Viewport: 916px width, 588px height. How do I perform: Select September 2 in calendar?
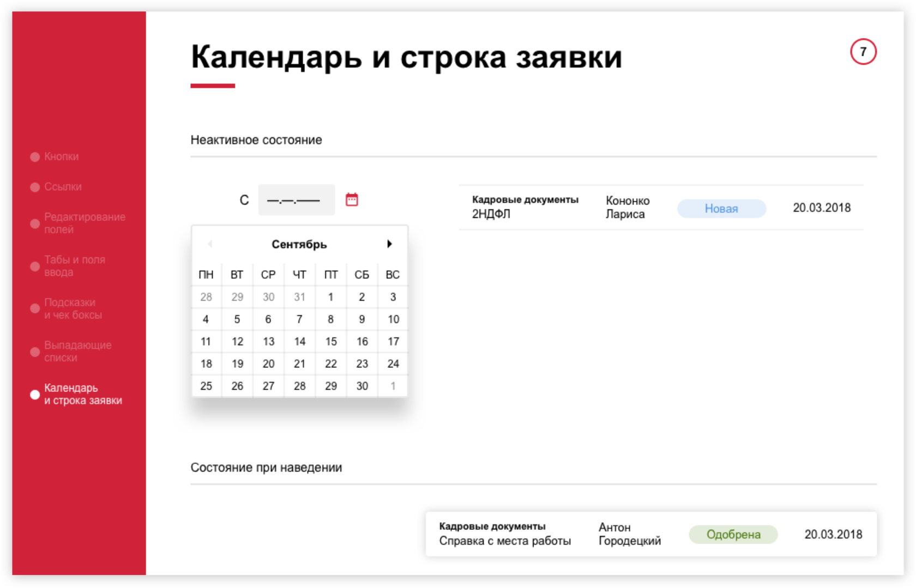[361, 297]
